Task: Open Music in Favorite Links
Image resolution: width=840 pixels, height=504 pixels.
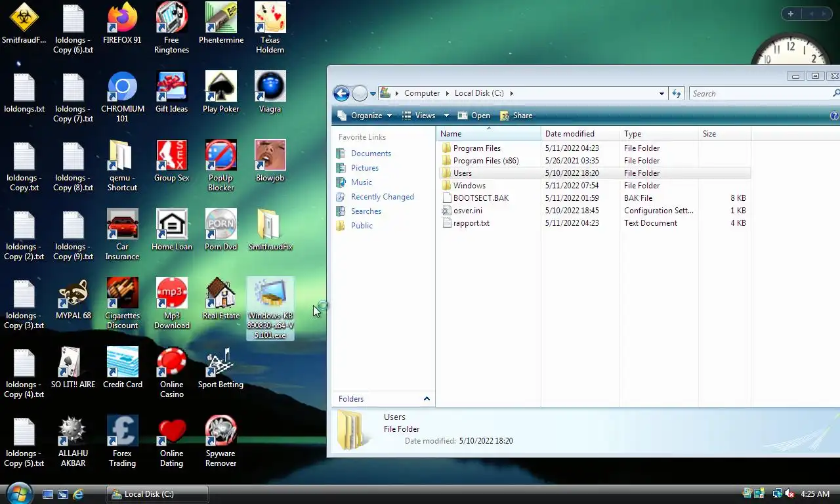Action: click(x=361, y=182)
